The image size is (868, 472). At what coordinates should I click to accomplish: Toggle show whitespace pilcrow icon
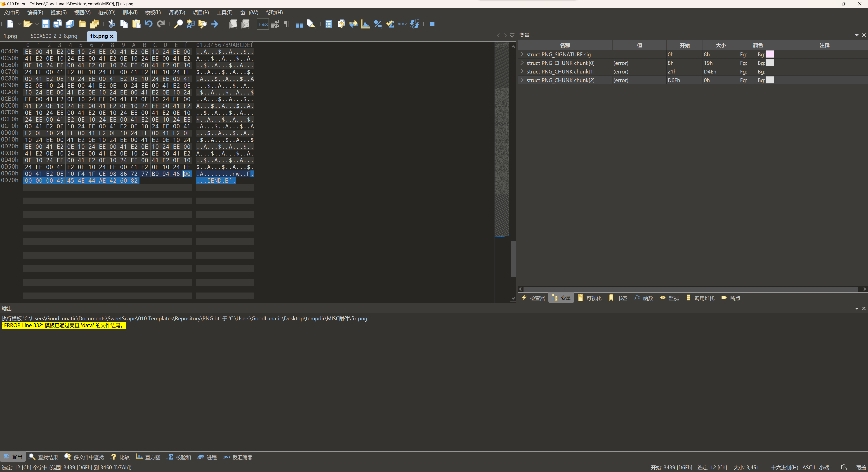click(x=287, y=24)
